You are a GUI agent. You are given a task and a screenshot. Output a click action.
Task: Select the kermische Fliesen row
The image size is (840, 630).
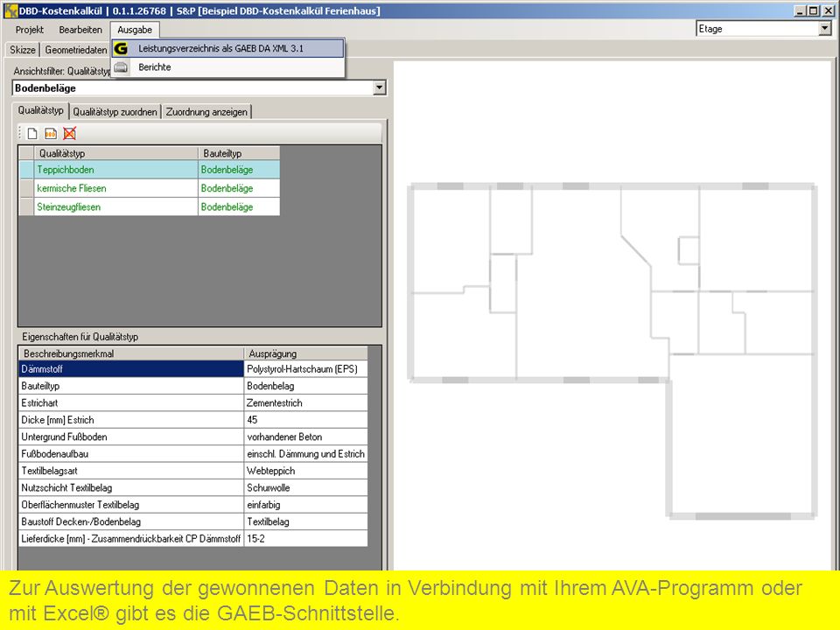point(150,189)
